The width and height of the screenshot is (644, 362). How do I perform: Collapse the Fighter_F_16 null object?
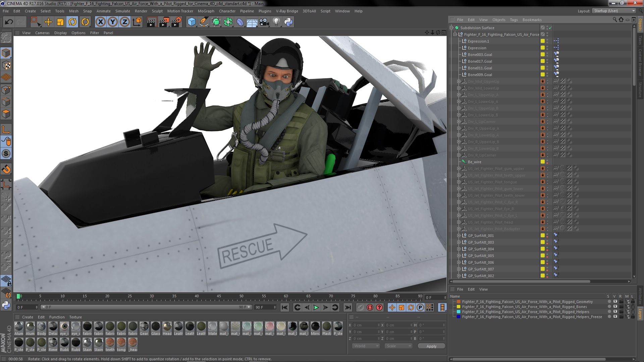click(x=455, y=35)
